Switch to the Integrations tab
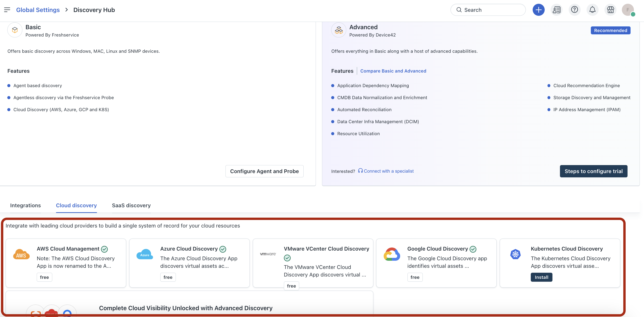644x317 pixels. tap(25, 205)
